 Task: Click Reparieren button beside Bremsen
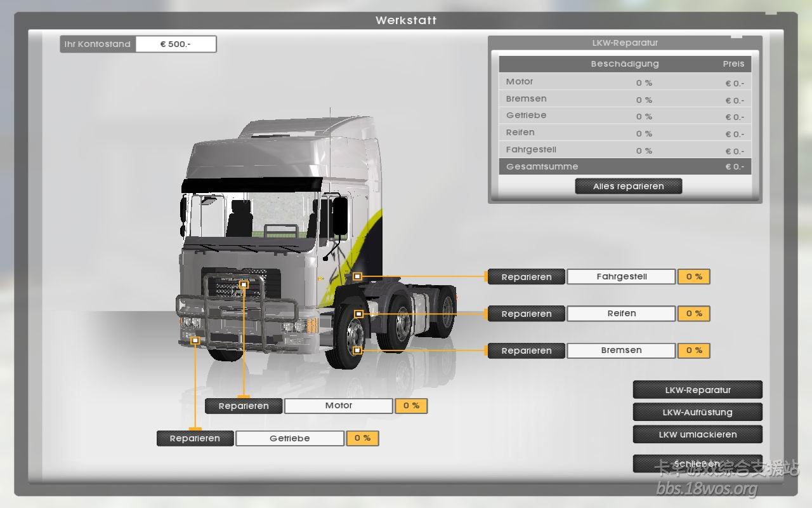click(x=526, y=351)
